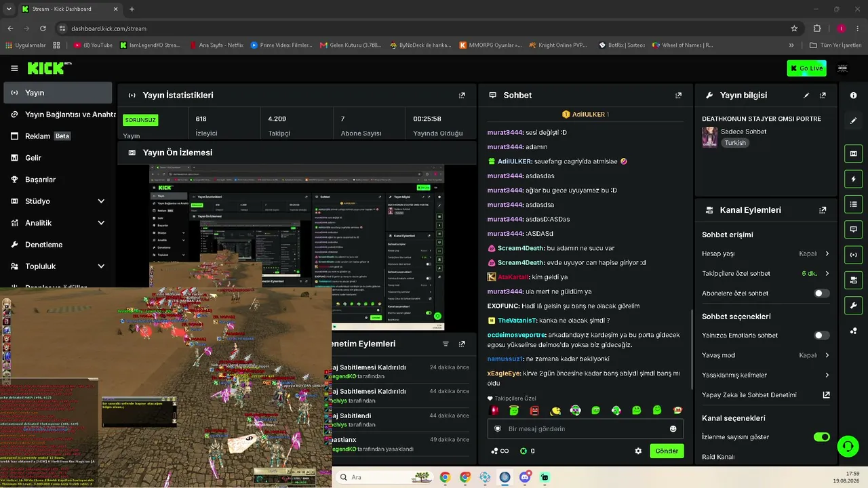Open Yapay Zeka ile Sohbet Denetimi external link

click(826, 394)
